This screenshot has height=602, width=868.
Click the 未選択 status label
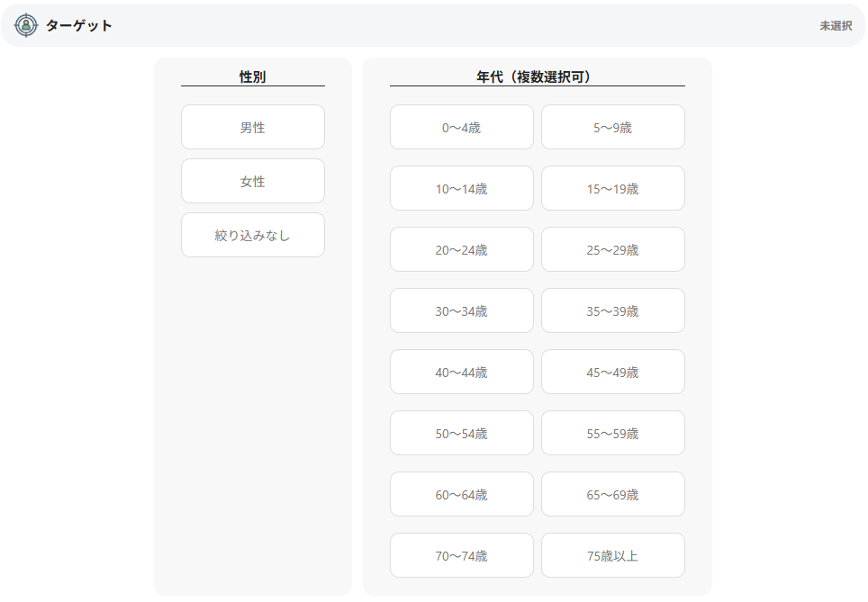[835, 26]
